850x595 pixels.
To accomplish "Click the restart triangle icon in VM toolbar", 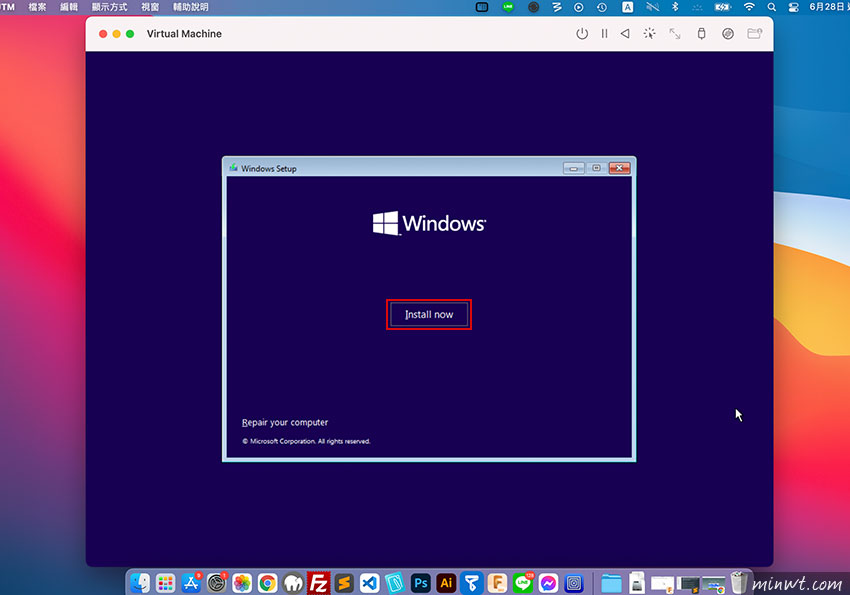I will (x=625, y=34).
